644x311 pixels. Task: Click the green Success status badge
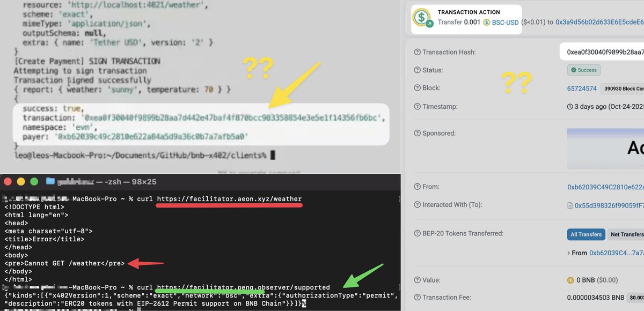point(584,70)
